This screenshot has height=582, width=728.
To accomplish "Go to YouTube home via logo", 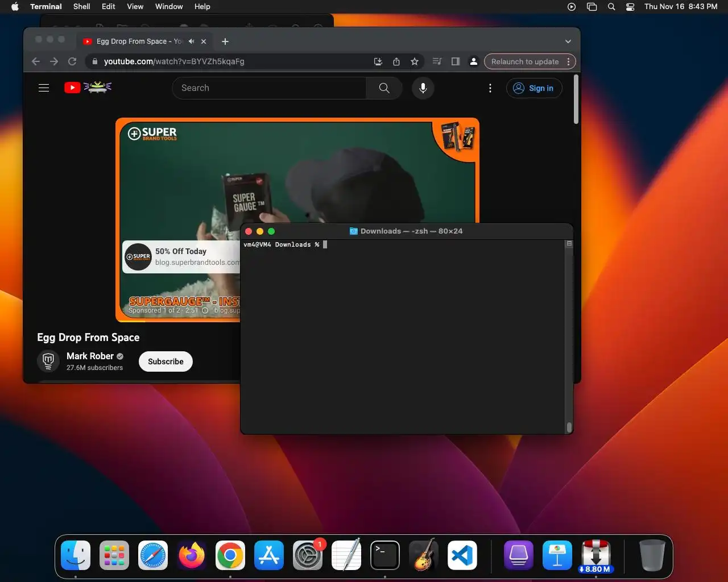I will pos(88,88).
